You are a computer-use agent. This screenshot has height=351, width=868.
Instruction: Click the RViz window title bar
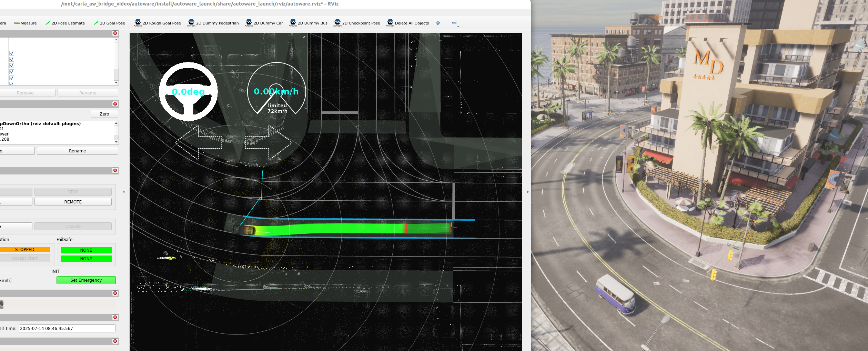[x=265, y=4]
